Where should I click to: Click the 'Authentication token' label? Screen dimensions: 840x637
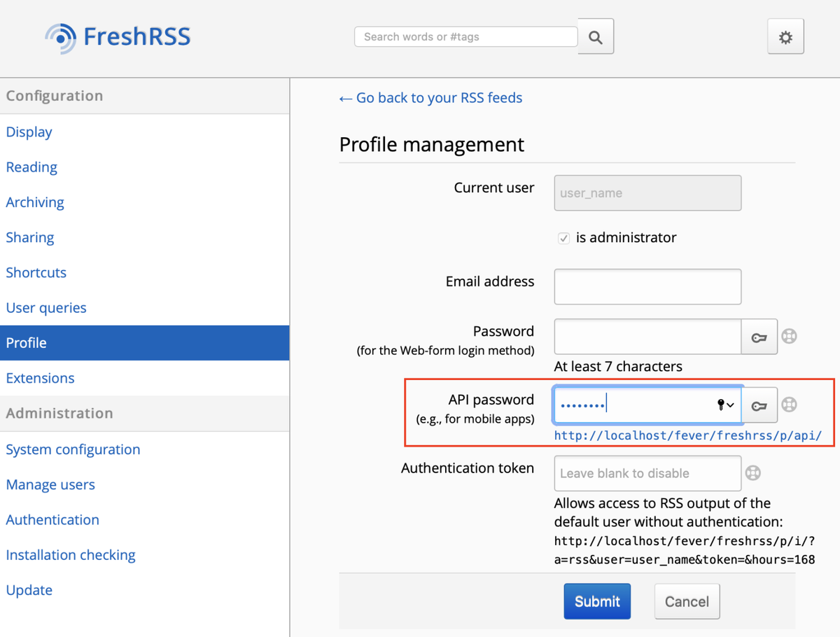(468, 468)
